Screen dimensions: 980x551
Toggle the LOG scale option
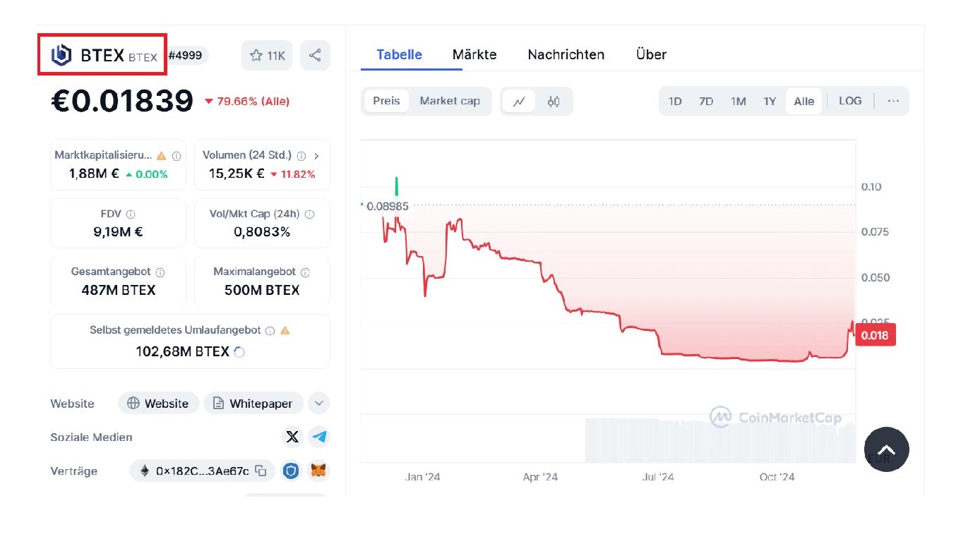(x=850, y=101)
